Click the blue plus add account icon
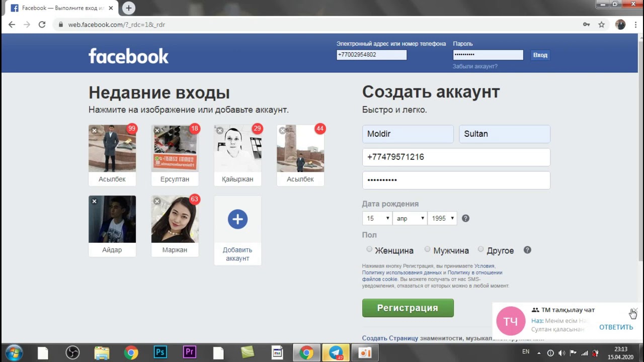This screenshot has height=362, width=644. coord(237,219)
